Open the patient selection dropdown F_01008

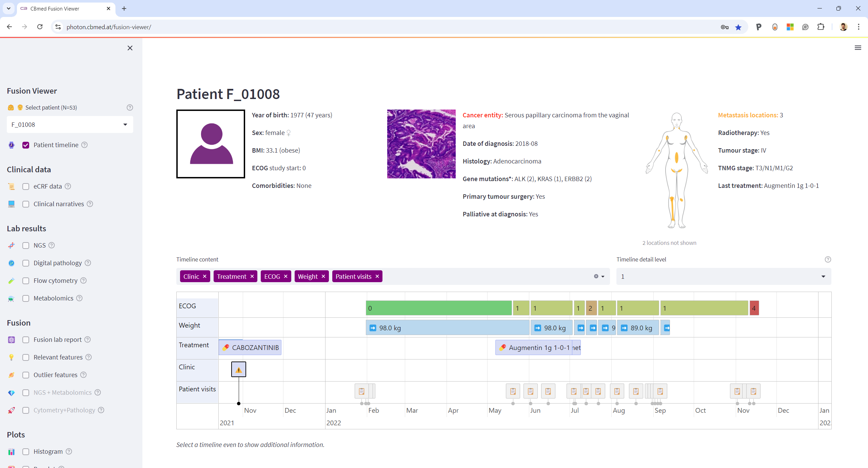(x=70, y=124)
